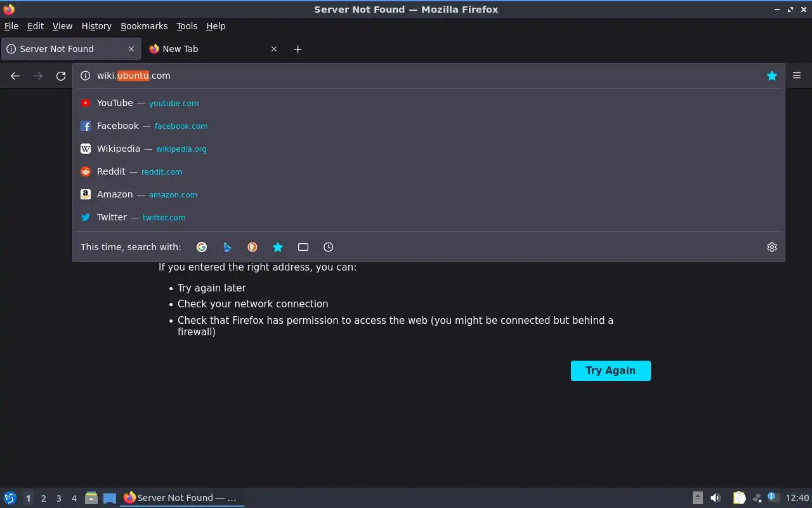Screen dimensions: 812x508
Task: Open a new tab with plus button
Action: (x=298, y=49)
